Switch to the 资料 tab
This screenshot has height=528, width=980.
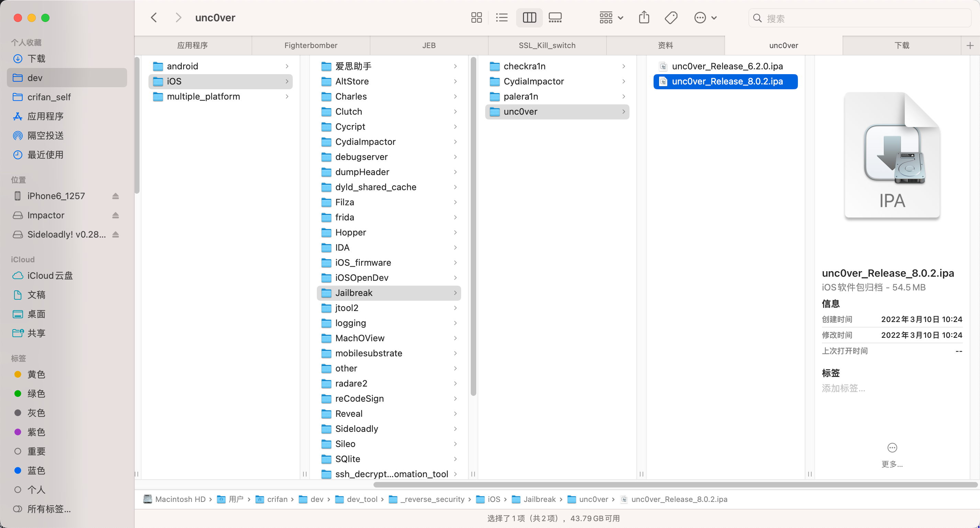click(665, 45)
